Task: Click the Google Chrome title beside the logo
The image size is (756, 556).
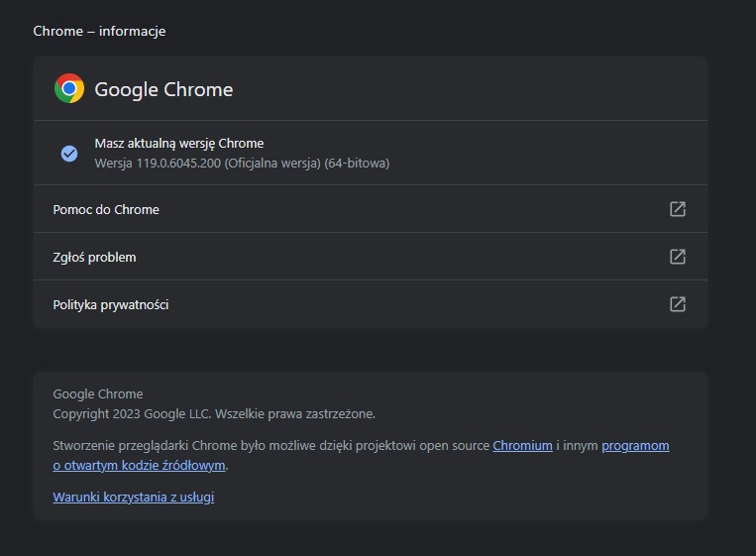Action: pyautogui.click(x=163, y=89)
